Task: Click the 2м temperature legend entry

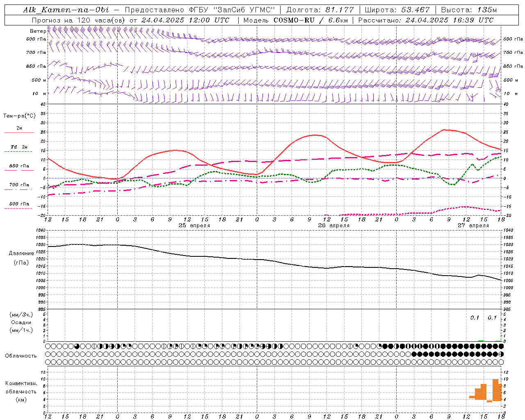Action: pyautogui.click(x=19, y=128)
